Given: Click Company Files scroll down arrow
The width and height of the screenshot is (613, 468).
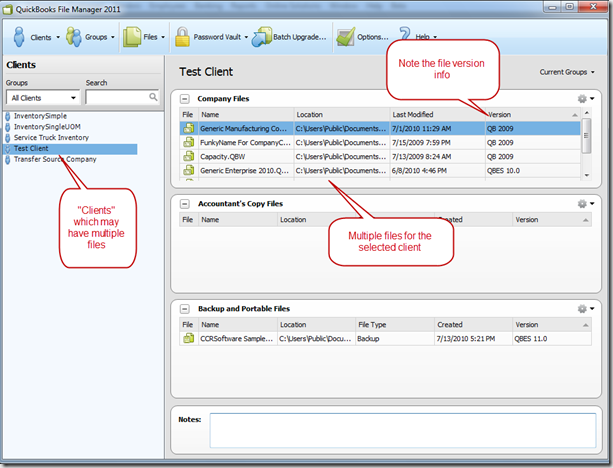Looking at the screenshot, I should [x=586, y=176].
